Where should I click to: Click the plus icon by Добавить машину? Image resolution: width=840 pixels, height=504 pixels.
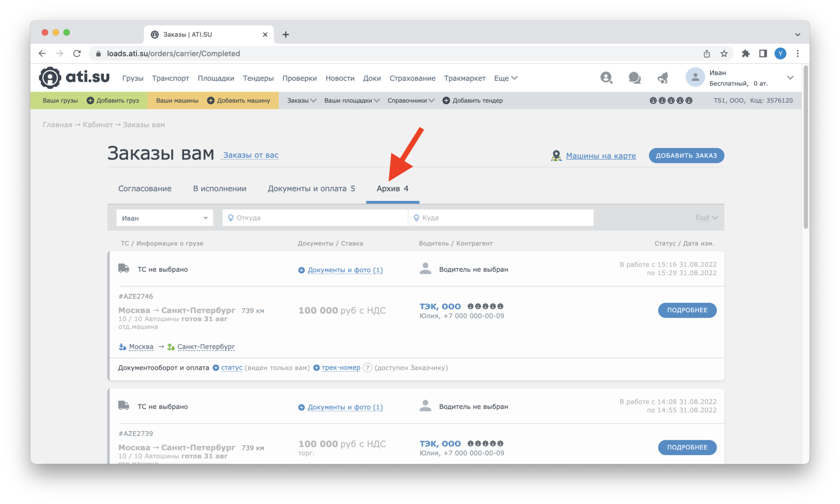(x=210, y=100)
